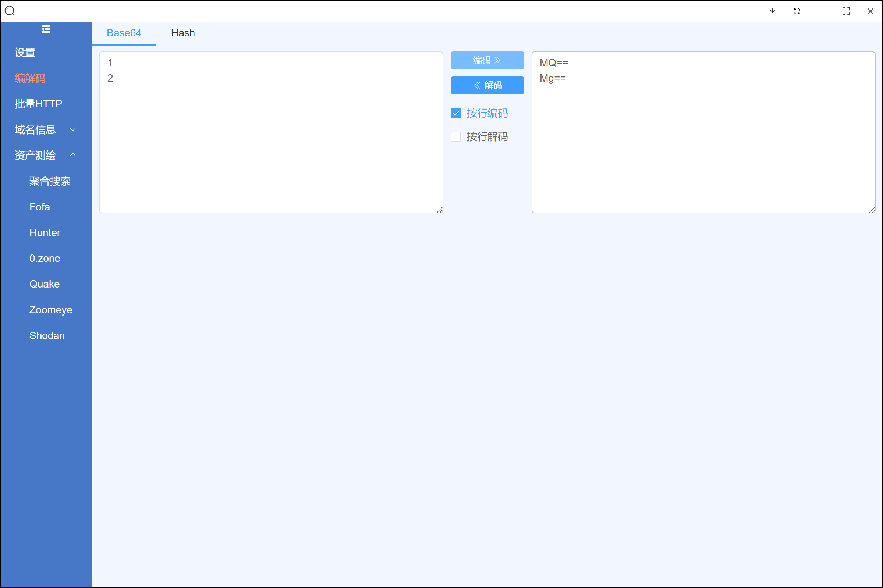Screen dimensions: 883x588
Task: Click the app logo icon in the top-left corner
Action: [10, 11]
